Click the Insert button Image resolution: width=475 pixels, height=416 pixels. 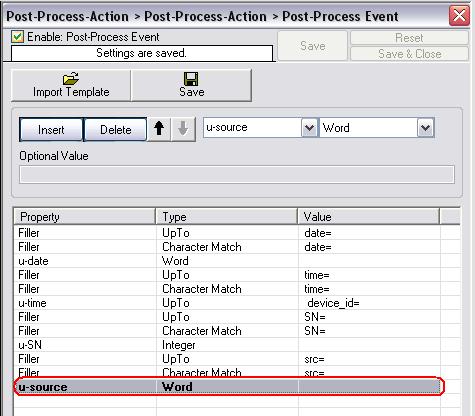pos(51,129)
